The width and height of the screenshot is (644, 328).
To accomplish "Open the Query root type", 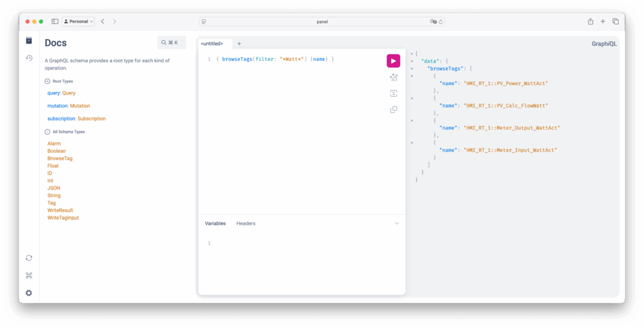I will coord(69,93).
